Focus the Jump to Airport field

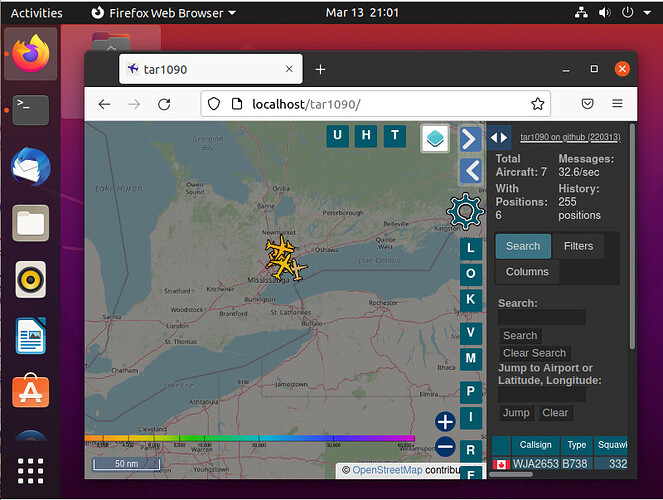[x=542, y=394]
